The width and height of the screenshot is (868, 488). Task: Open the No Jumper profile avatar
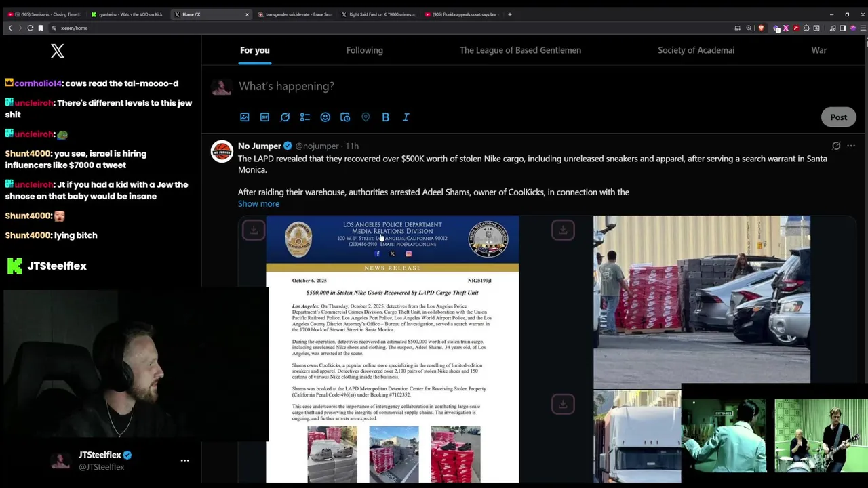(222, 151)
